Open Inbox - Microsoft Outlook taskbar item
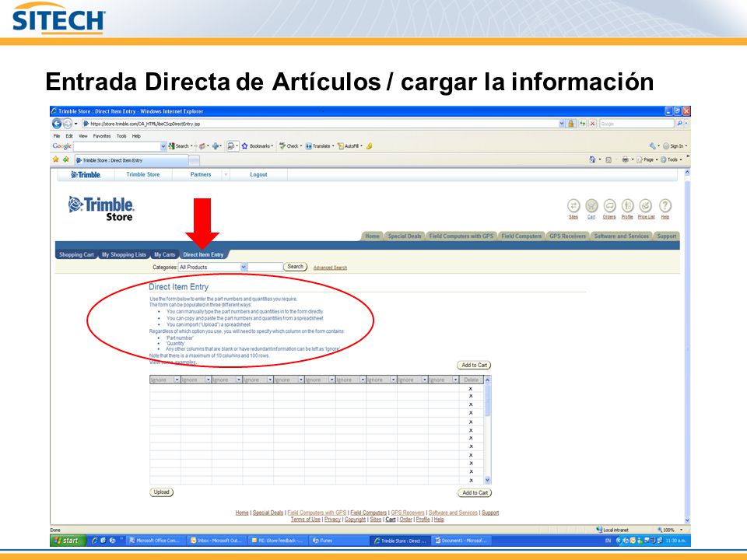This screenshot has width=747, height=560. 218,541
